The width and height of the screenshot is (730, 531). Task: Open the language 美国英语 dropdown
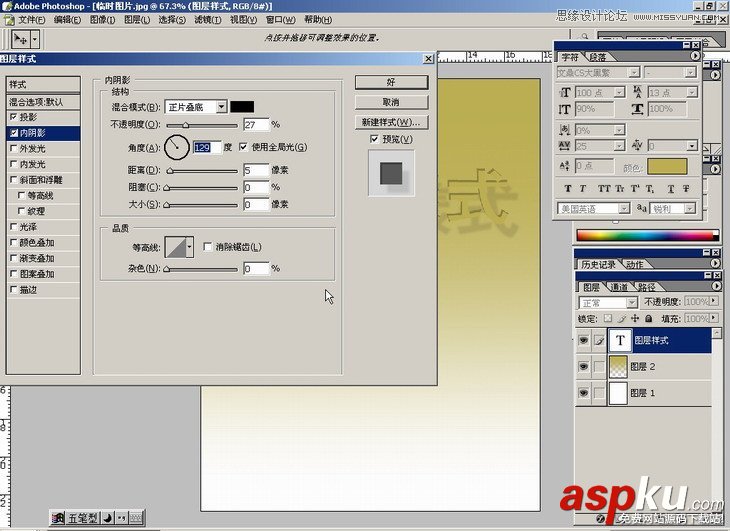pyautogui.click(x=624, y=209)
